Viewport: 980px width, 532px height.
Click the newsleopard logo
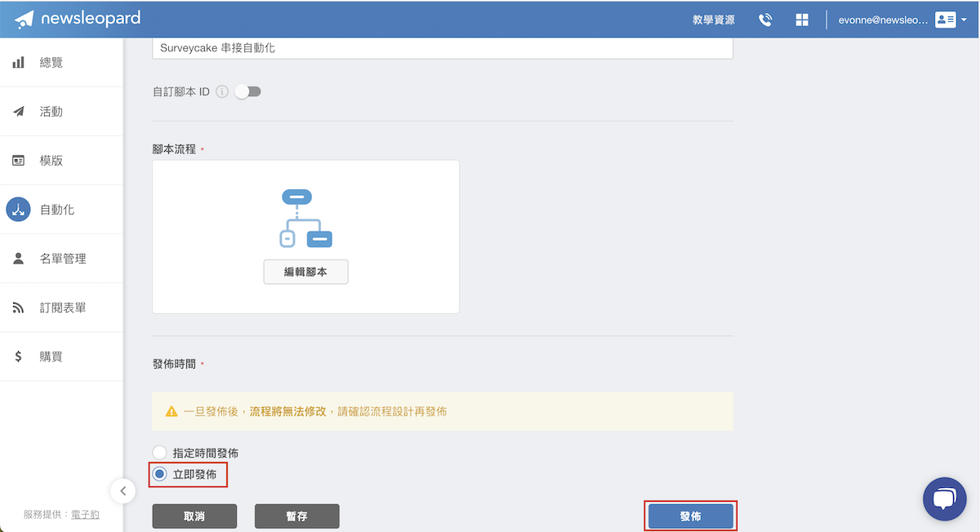[78, 18]
